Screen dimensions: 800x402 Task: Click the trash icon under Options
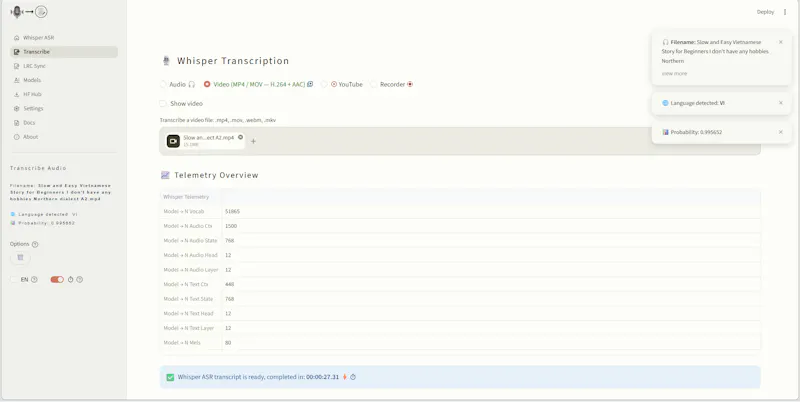20,258
